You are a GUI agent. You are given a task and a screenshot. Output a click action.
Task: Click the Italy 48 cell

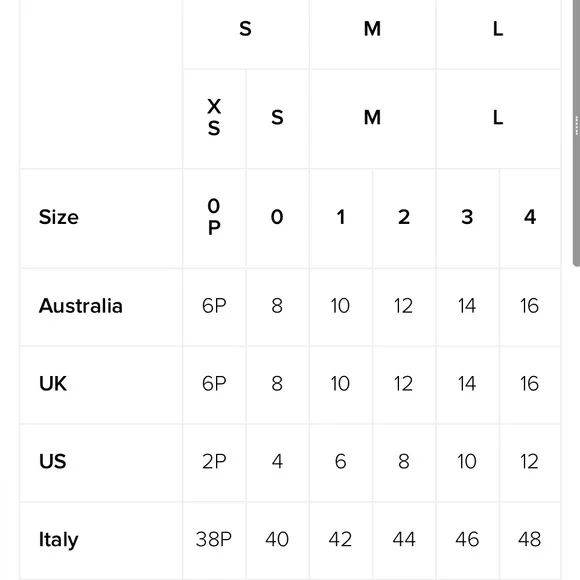point(530,540)
